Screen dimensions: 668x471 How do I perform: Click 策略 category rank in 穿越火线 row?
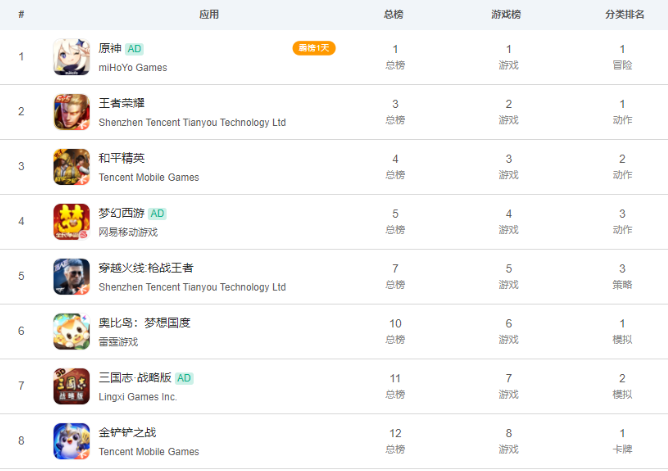(x=622, y=285)
